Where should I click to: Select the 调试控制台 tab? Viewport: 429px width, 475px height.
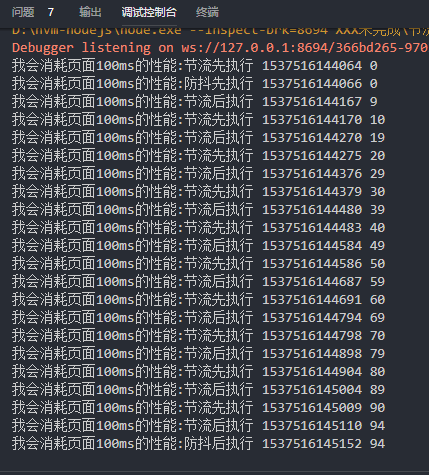pos(149,12)
